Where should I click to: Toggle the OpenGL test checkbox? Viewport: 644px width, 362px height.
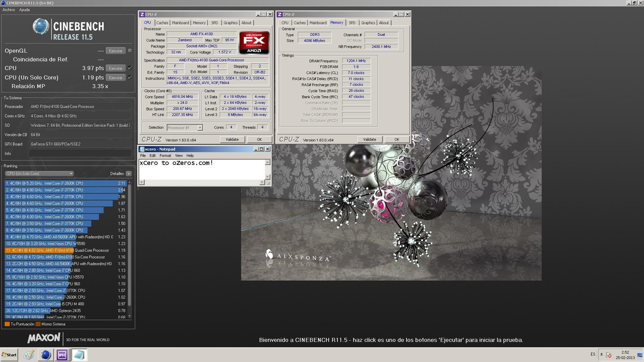click(130, 51)
